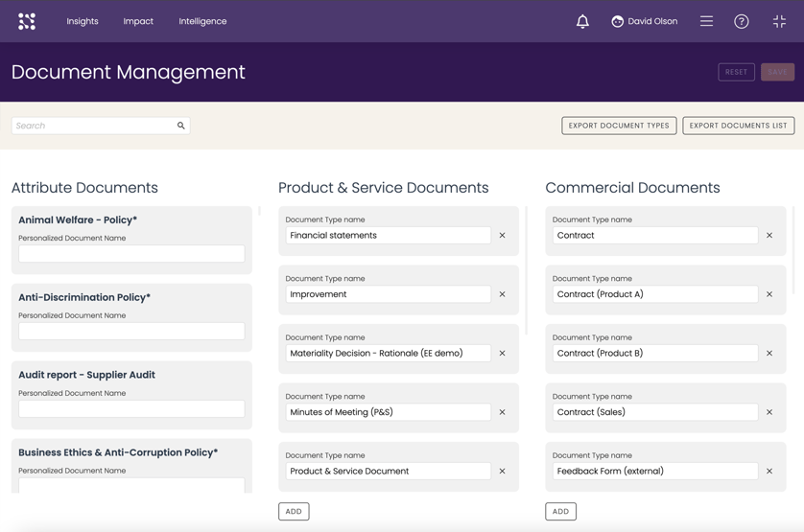Viewport: 804px width, 532px height.
Task: Add a Product & Service document type
Action: 294,512
